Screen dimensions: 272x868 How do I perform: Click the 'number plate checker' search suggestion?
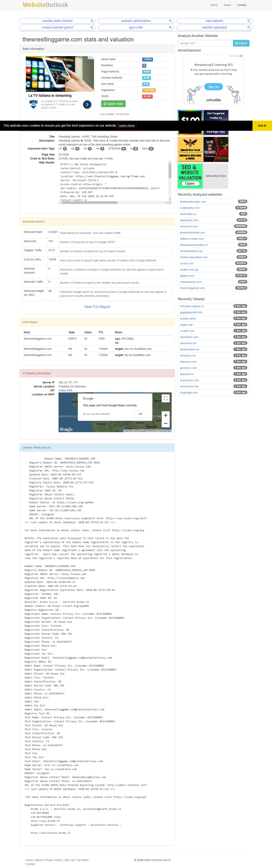[x=57, y=21]
